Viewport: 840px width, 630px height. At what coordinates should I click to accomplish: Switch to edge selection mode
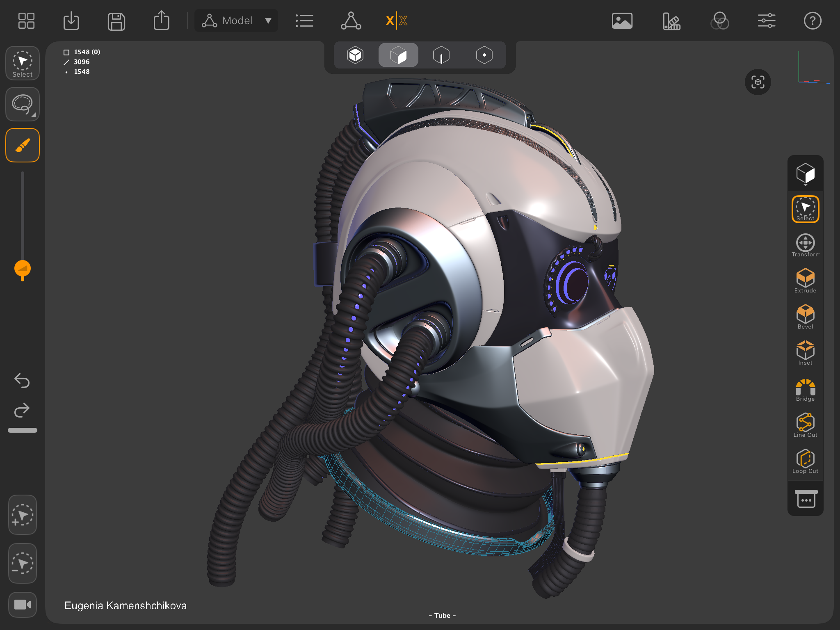441,55
